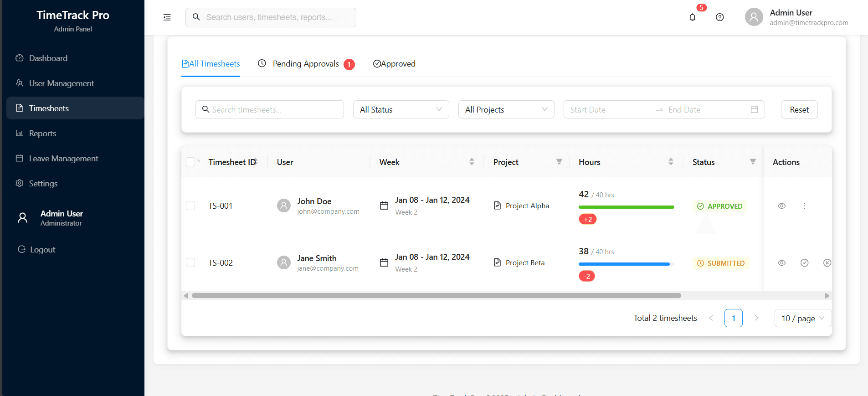Open Leave Management in sidebar
This screenshot has width=868, height=396.
click(75, 158)
